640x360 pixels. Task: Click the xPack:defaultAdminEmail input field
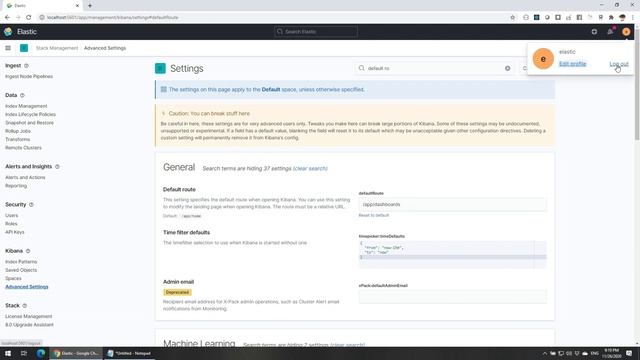[x=452, y=297]
